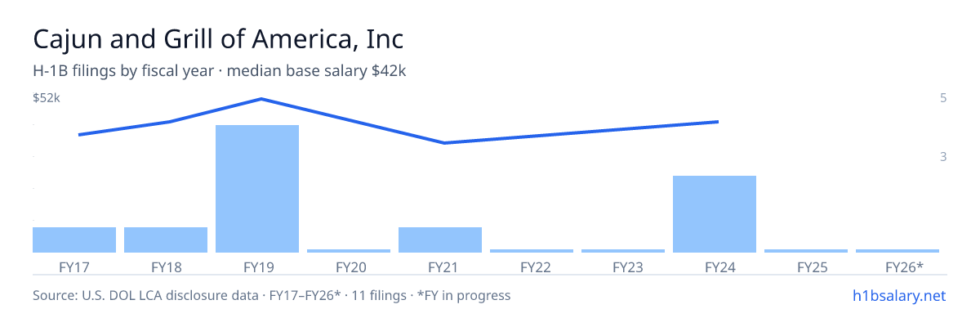Click the right axis label 3
The width and height of the screenshot is (980, 327).
point(942,156)
